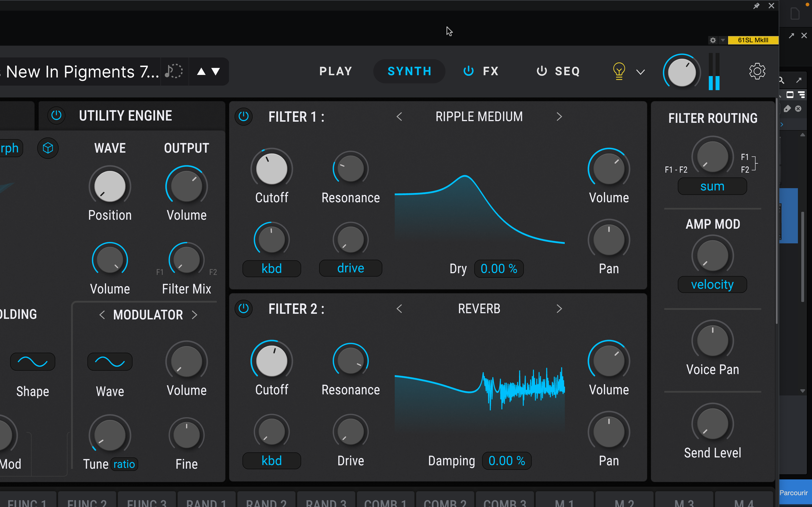Go to next Filter 1 type after Ripple Medium
This screenshot has width=812, height=507.
[559, 117]
